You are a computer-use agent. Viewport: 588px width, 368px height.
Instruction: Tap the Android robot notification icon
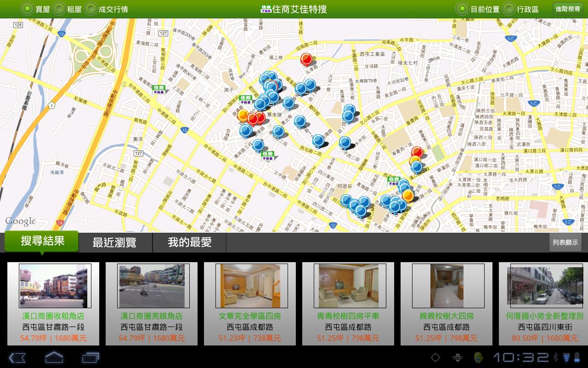click(x=479, y=357)
